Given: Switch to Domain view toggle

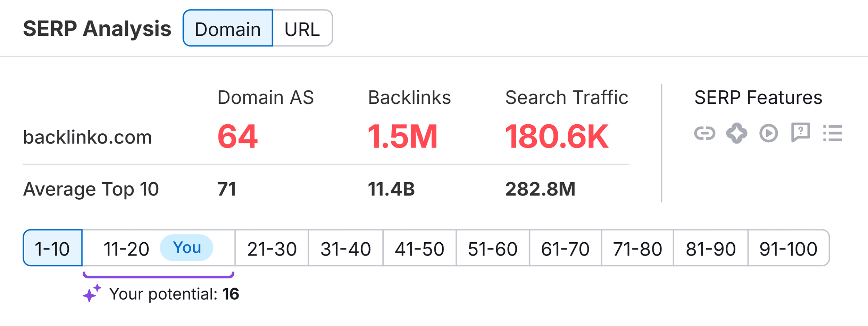Looking at the screenshot, I should [228, 28].
